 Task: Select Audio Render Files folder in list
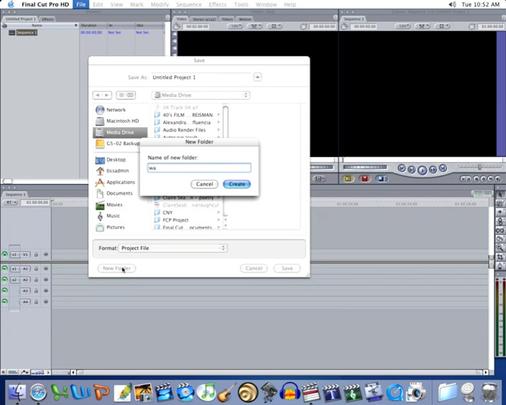[184, 130]
